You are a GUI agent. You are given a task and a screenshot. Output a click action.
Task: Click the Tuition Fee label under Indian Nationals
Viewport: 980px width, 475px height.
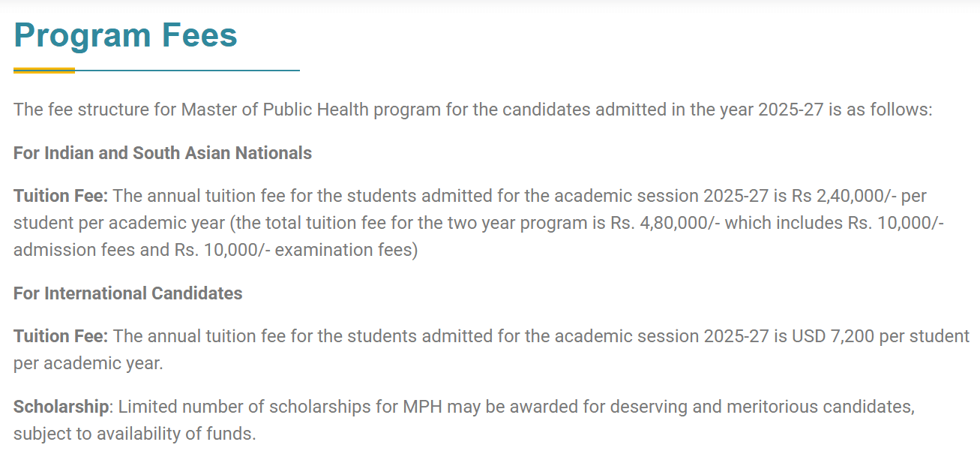point(61,197)
